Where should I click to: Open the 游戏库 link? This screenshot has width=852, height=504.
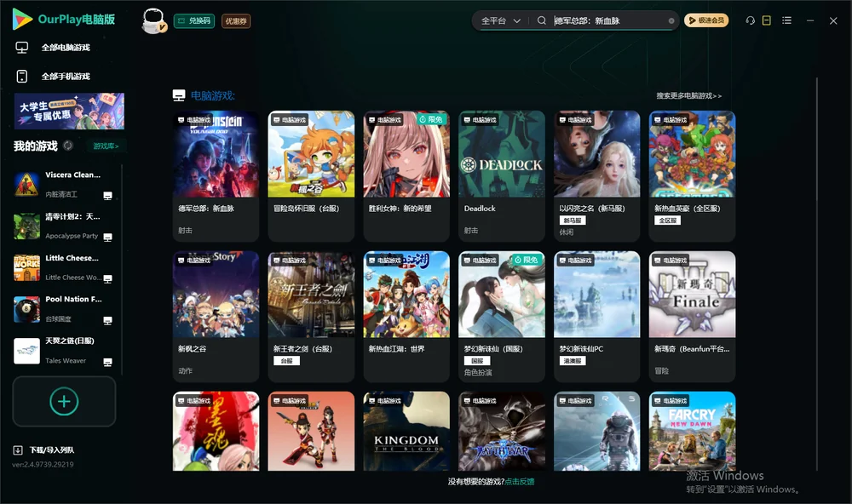[106, 146]
